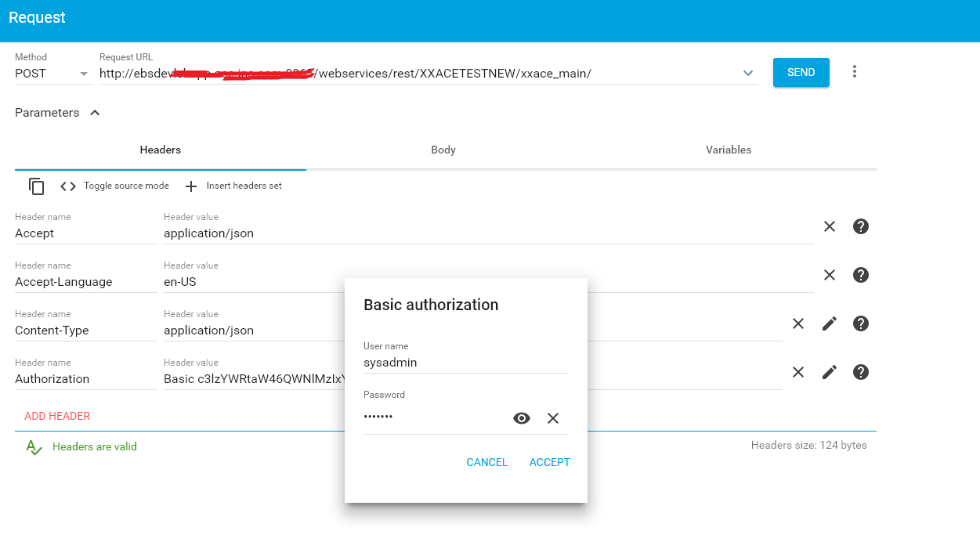Collapse the Parameters section
The height and width of the screenshot is (560, 980).
tap(95, 113)
